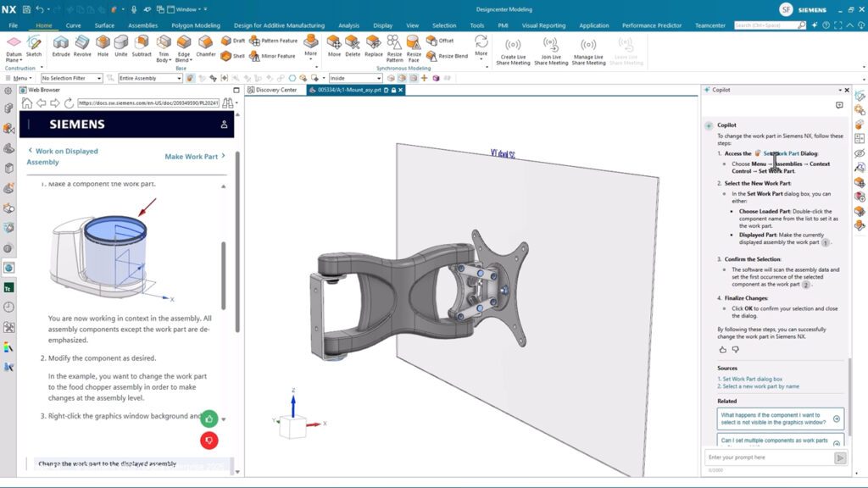Select the Hole tool
Image resolution: width=868 pixels, height=488 pixels.
tap(103, 47)
